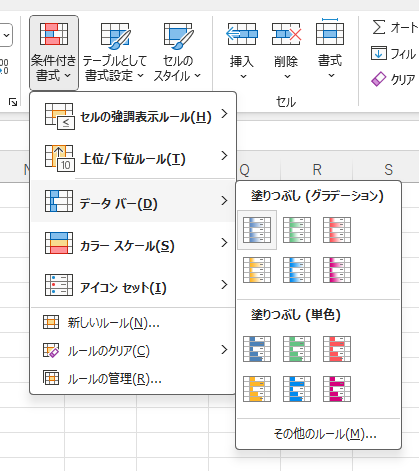Open the セルのスタイル dropdown
This screenshot has width=419, height=471.
(x=177, y=53)
